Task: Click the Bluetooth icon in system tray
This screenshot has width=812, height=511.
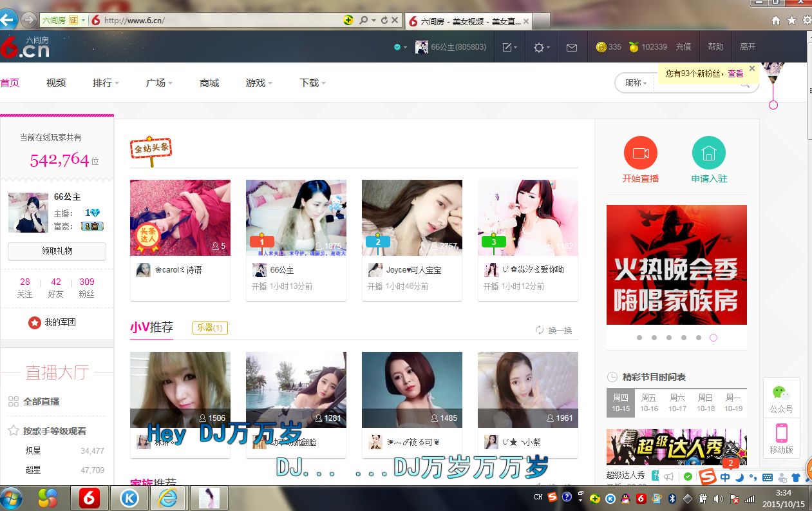Action: coord(672,497)
